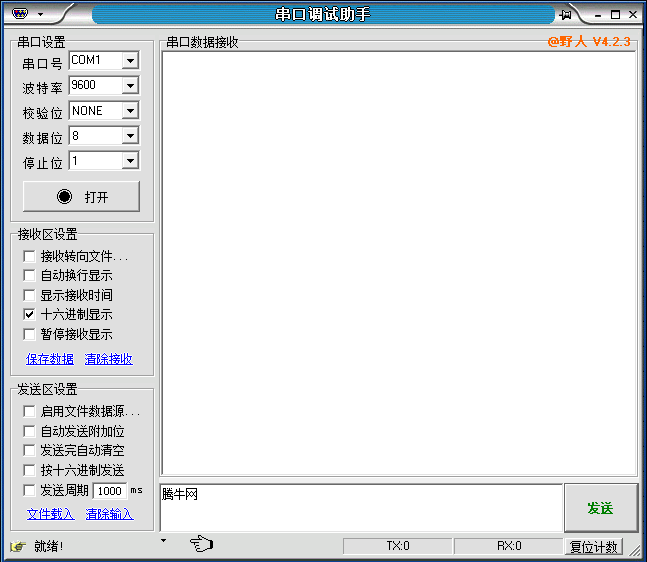The height and width of the screenshot is (562, 647).
Task: Click the 清除接收 link
Action: (109, 359)
